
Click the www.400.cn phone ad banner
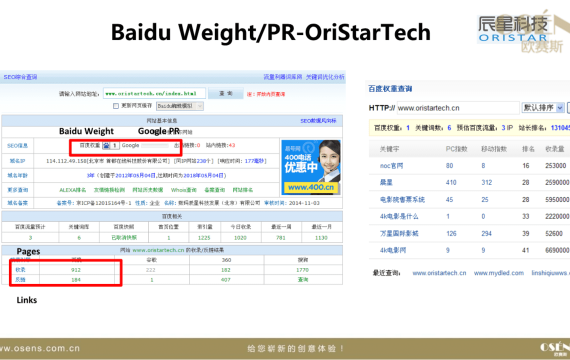311,167
